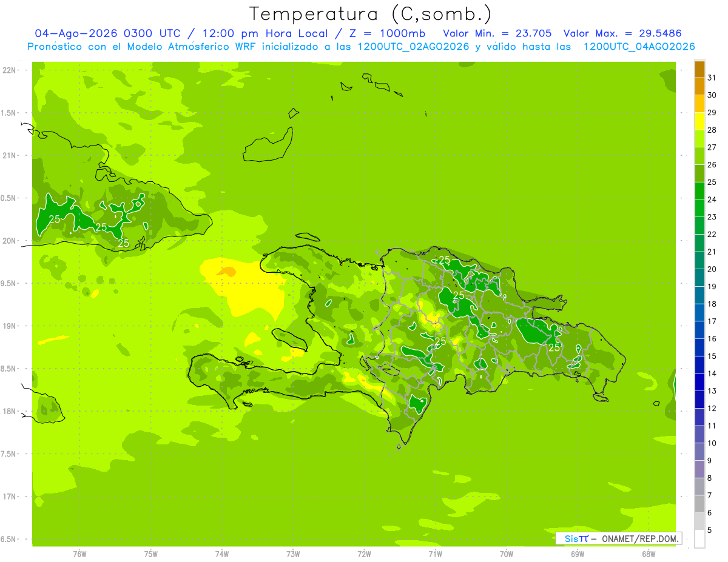Click the "17N" latitude label
The image size is (728, 562).
tap(10, 497)
